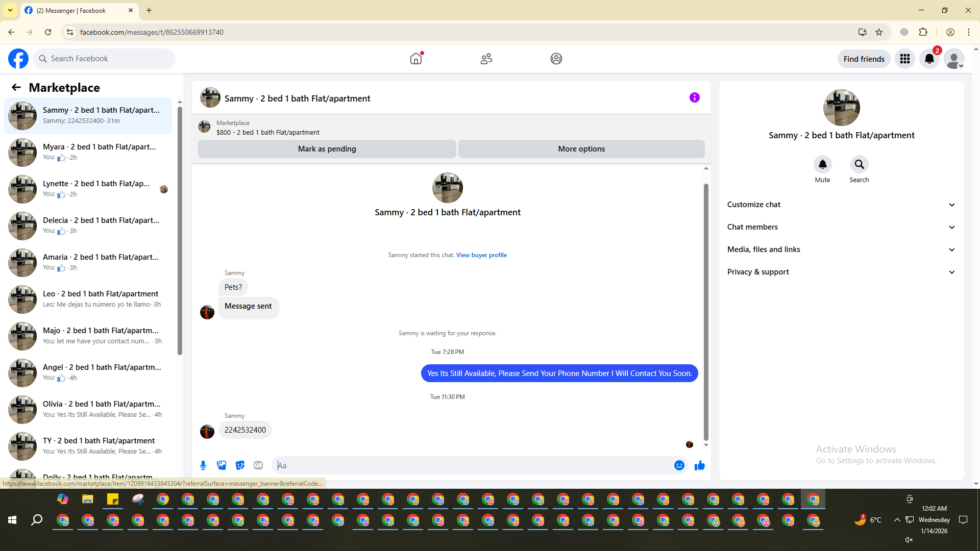
Task: Open the Facebook Home tab
Action: coord(416,59)
